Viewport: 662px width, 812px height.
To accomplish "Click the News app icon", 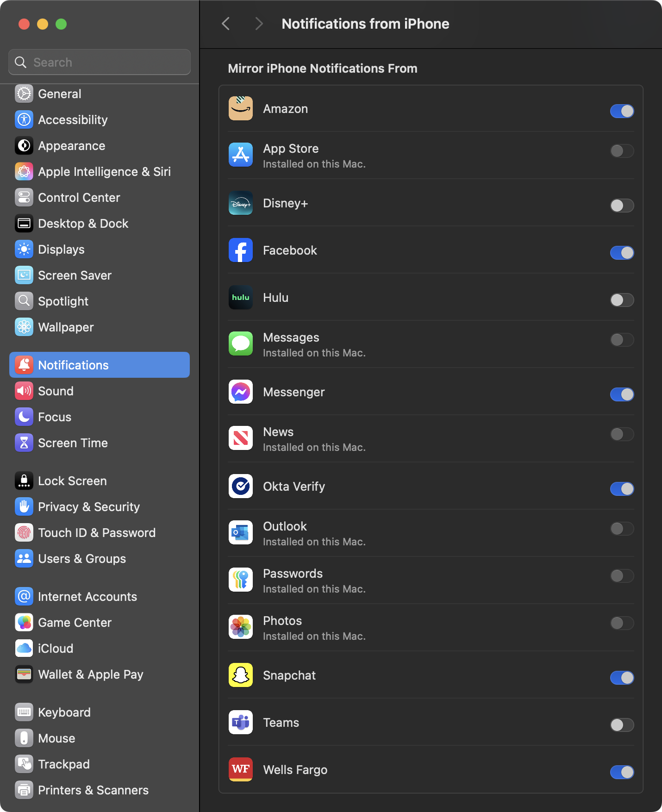I will click(x=241, y=438).
